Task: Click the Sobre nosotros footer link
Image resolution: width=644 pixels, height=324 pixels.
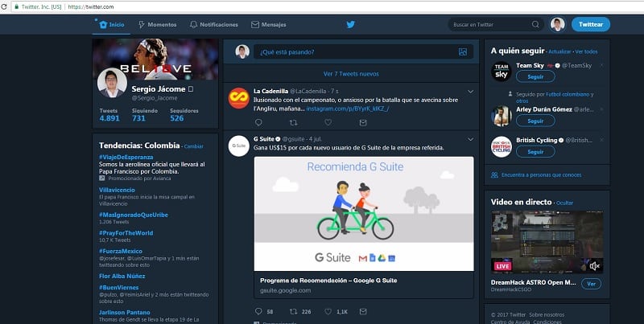Action: (547, 314)
